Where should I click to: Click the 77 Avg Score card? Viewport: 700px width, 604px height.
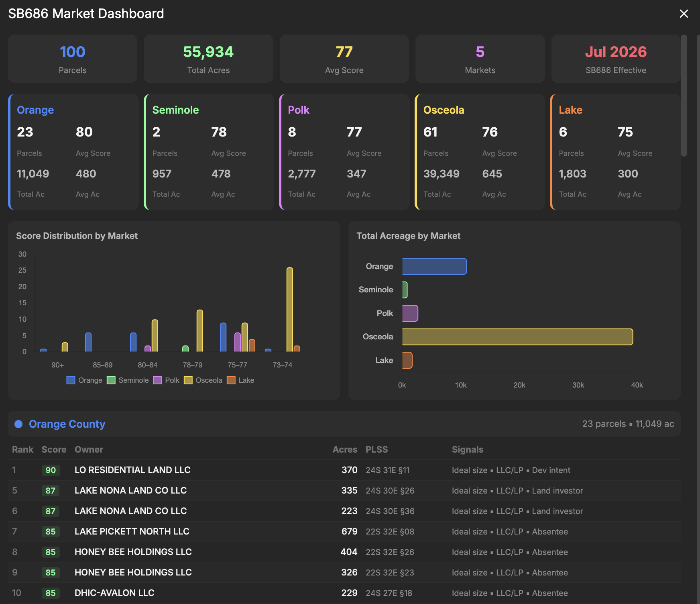[344, 59]
